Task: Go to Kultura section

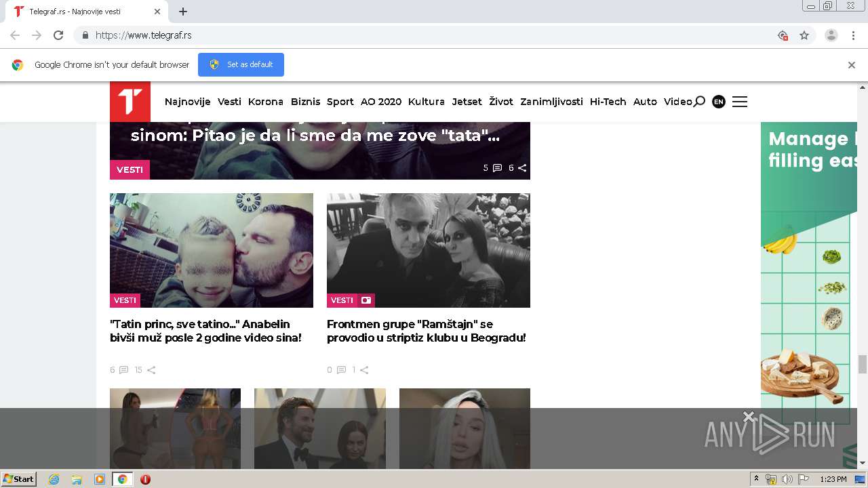Action: point(427,102)
